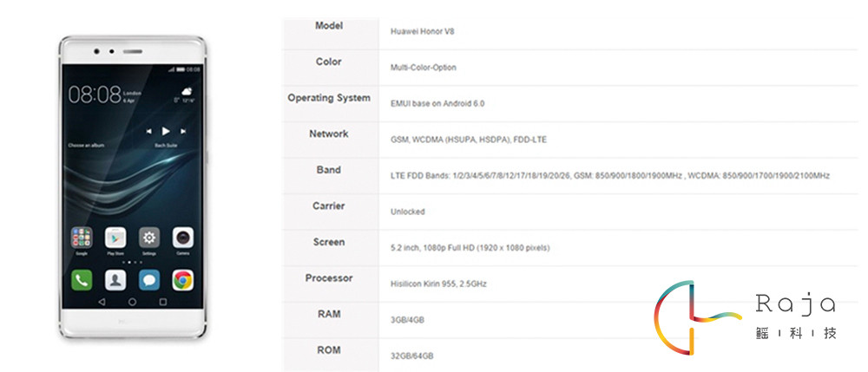
Task: Launch the Camera app icon
Action: tap(182, 238)
